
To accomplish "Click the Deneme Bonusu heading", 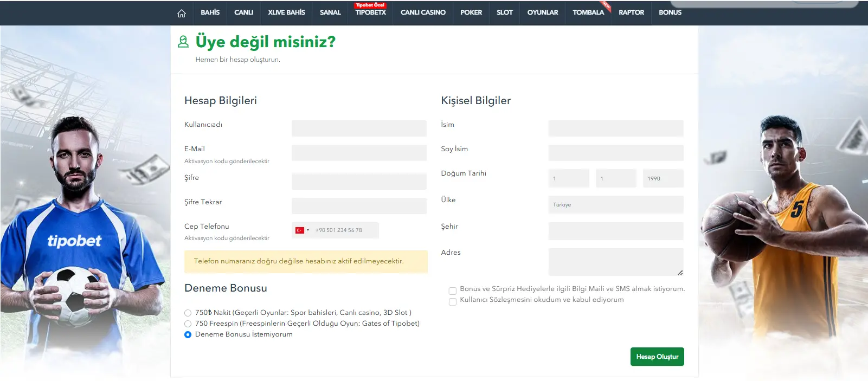I will coord(226,288).
